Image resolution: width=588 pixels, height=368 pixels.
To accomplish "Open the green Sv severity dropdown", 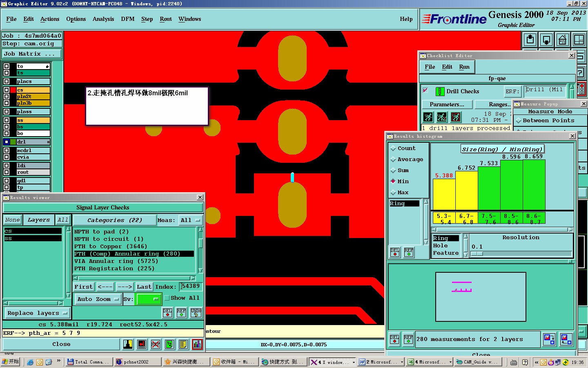I will 149,299.
